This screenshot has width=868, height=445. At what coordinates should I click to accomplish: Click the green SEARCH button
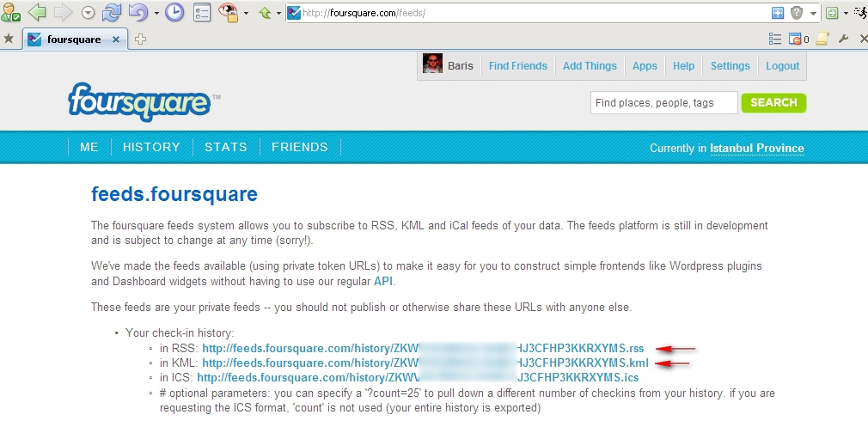coord(773,102)
